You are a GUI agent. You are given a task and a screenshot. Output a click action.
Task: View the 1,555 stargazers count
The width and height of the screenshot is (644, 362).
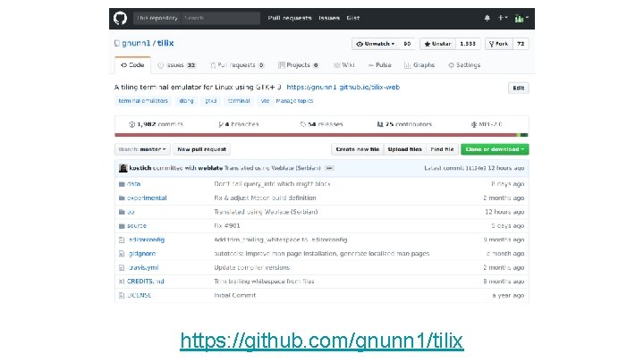(468, 44)
